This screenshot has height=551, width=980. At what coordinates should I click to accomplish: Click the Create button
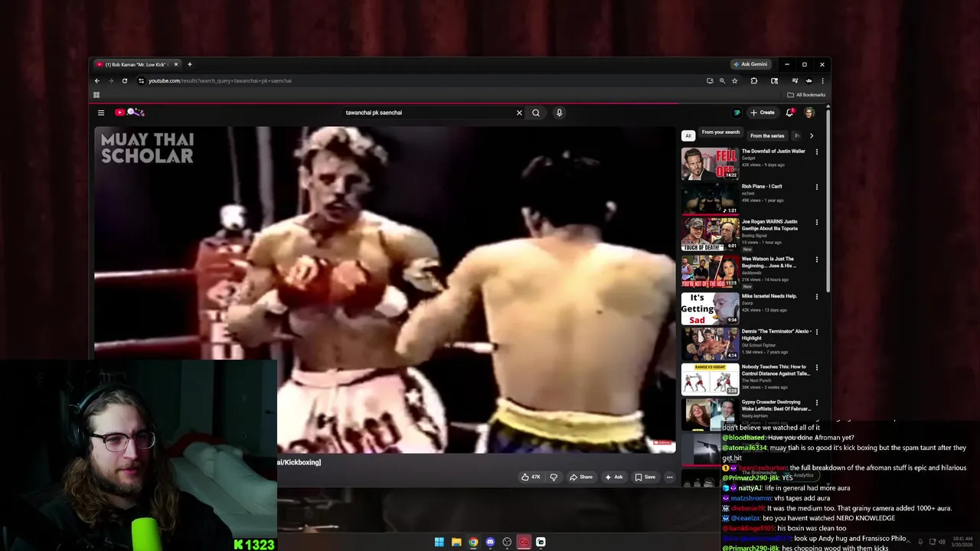tap(763, 112)
